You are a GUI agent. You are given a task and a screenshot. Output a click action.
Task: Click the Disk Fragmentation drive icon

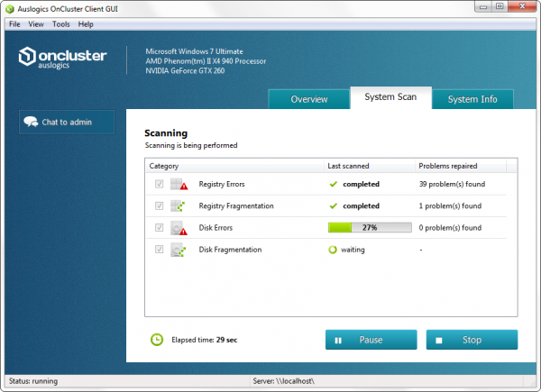pos(179,250)
